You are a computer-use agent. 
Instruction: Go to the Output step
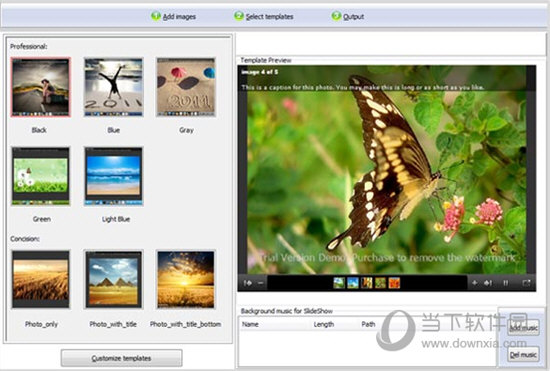coord(353,16)
